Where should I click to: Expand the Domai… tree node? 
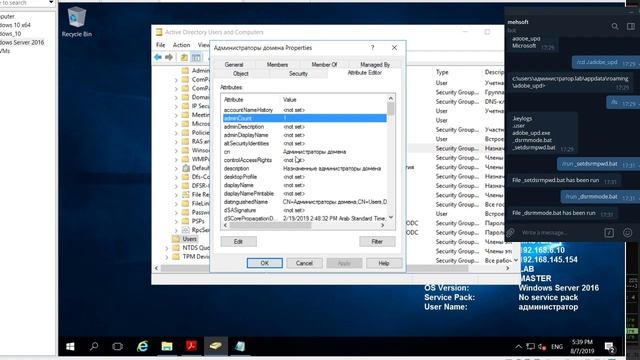(x=176, y=98)
